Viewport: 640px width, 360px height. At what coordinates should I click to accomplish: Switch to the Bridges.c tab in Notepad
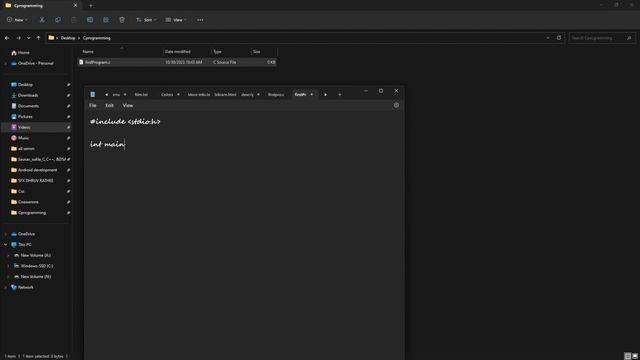point(276,94)
